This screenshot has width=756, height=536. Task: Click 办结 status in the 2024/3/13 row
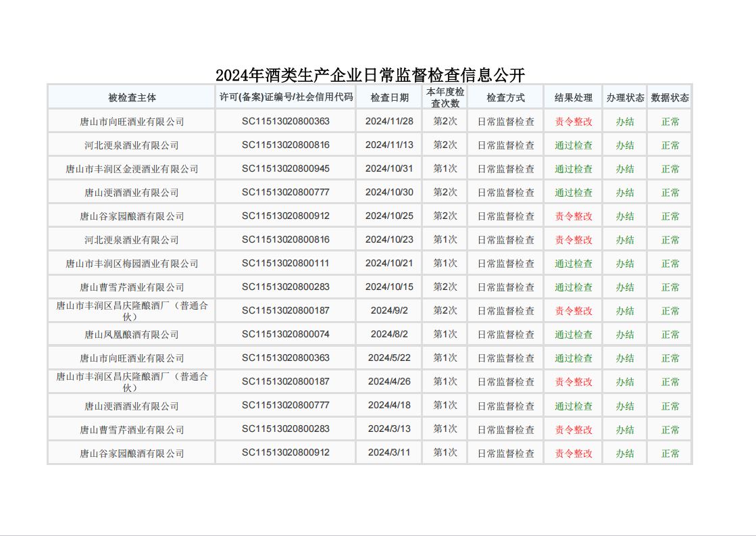click(625, 429)
